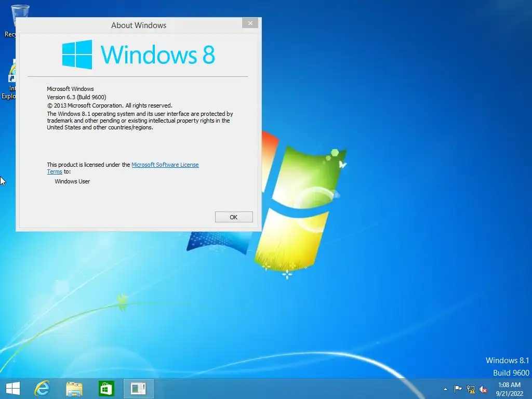Image resolution: width=532 pixels, height=399 pixels.
Task: Open File Explorer from the taskbar
Action: (x=74, y=389)
